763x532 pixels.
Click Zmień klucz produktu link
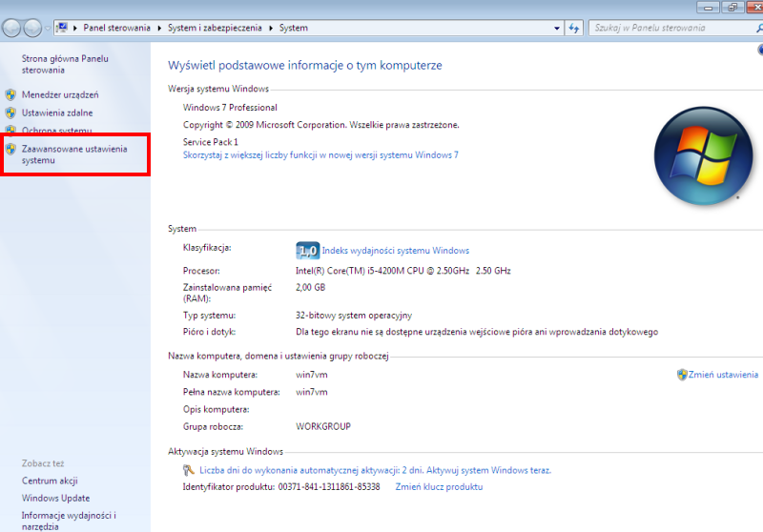coord(439,487)
